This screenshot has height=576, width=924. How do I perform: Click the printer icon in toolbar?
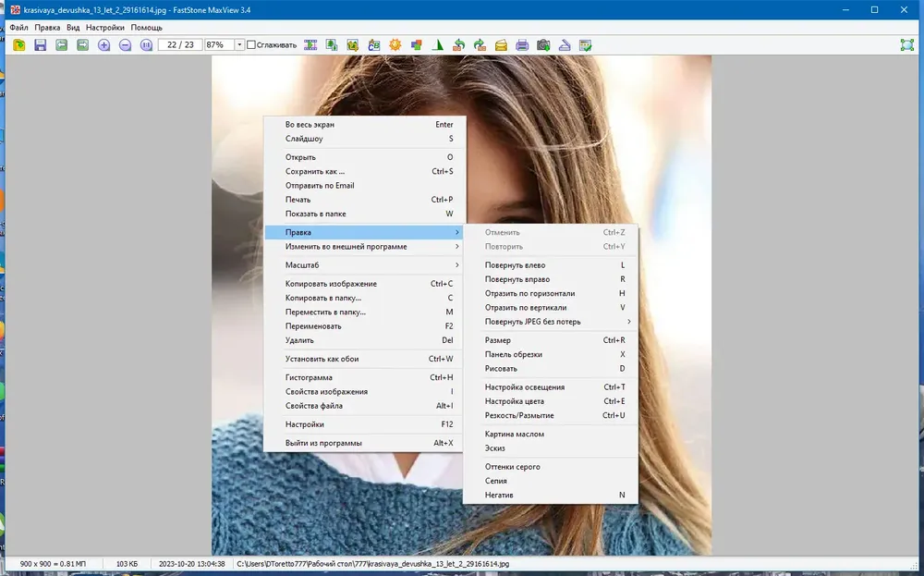522,45
